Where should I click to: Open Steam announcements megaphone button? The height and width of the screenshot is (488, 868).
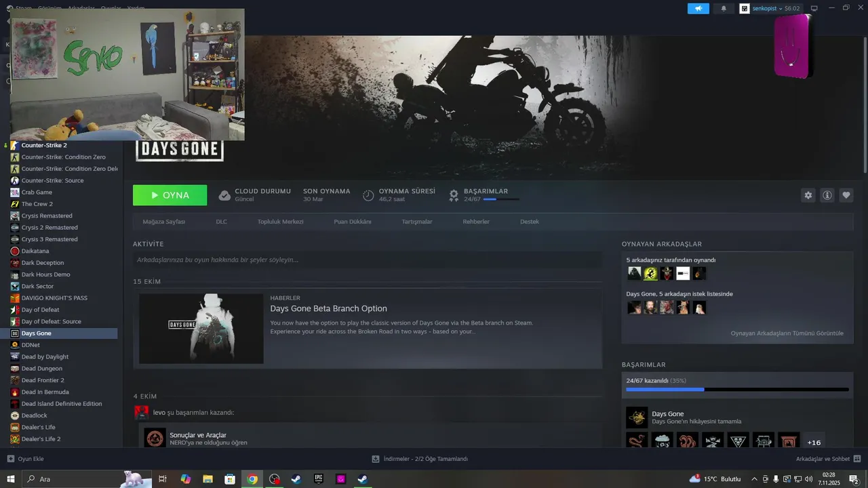(698, 8)
